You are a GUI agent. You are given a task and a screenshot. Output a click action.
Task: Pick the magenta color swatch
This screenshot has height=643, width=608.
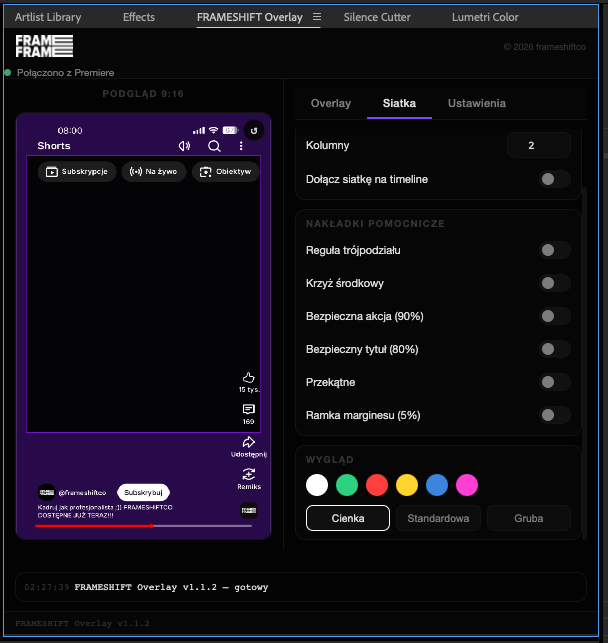point(467,485)
